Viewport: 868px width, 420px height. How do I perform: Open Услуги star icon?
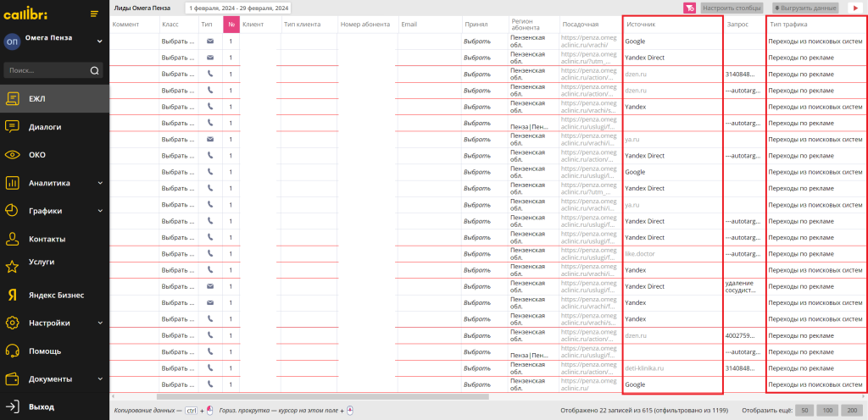12,267
